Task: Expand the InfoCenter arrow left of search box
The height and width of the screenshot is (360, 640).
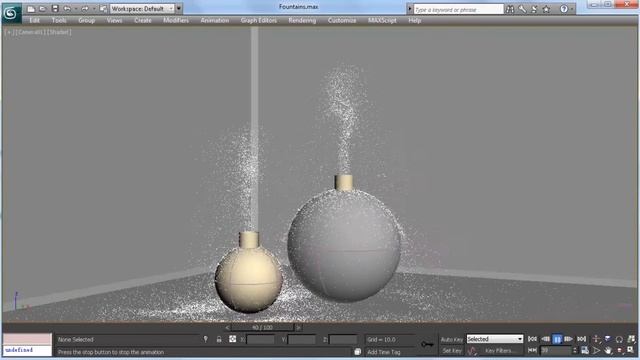Action: (410, 9)
